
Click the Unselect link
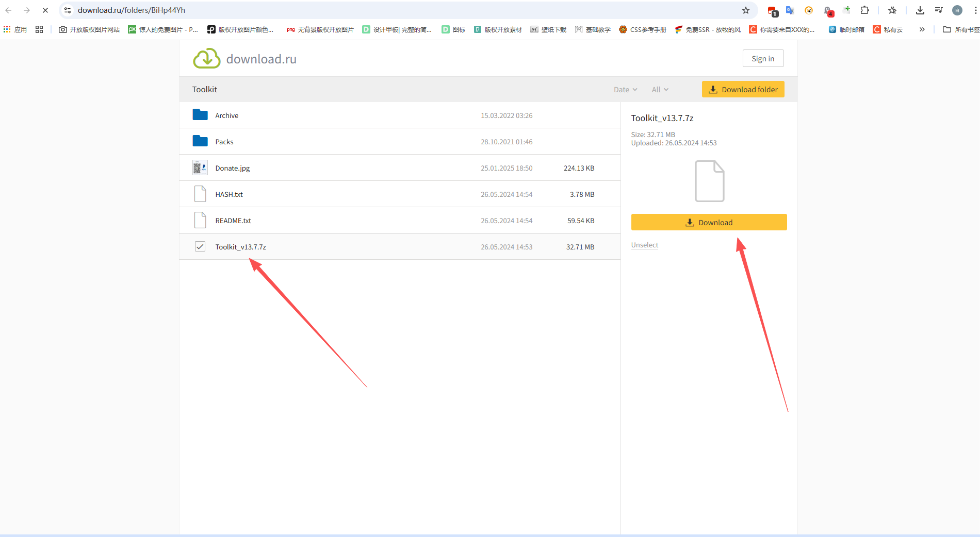point(644,245)
